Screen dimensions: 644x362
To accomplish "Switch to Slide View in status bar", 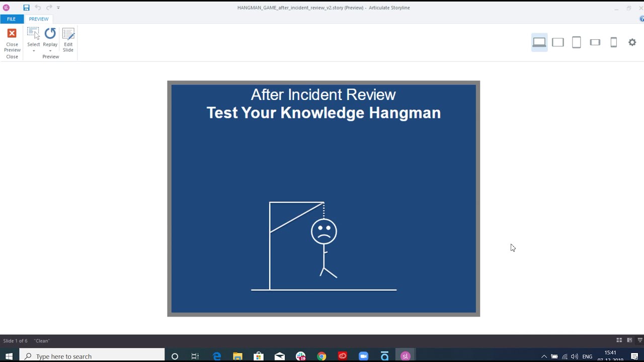I will pyautogui.click(x=629, y=340).
